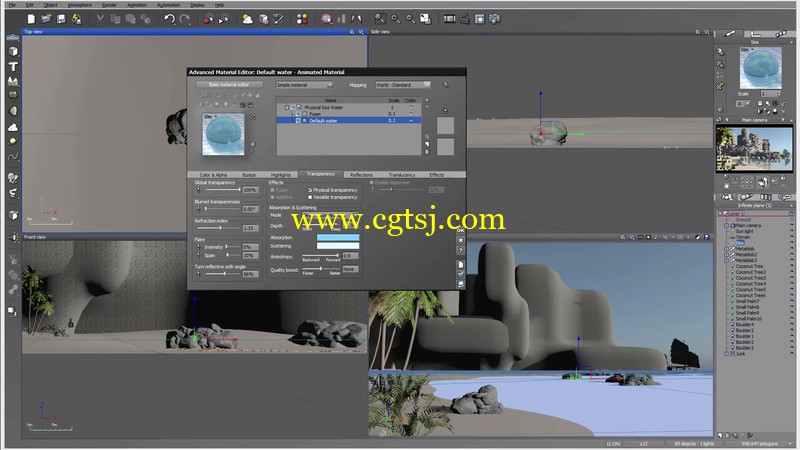
Task: Open a scene file with the folder icon
Action: [x=46, y=19]
